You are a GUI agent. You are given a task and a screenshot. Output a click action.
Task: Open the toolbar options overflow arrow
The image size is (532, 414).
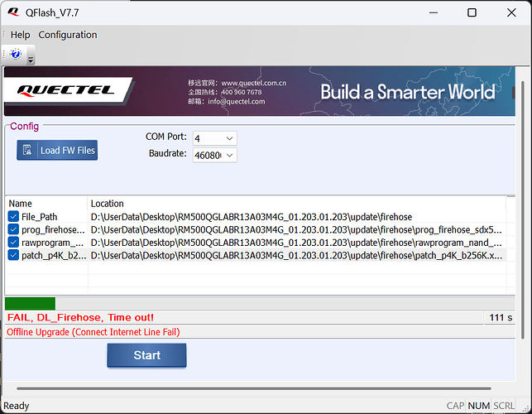click(31, 60)
